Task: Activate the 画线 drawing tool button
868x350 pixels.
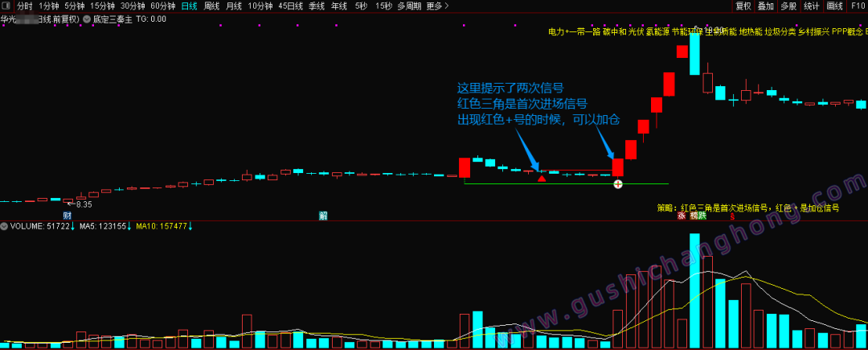Action: [x=833, y=6]
